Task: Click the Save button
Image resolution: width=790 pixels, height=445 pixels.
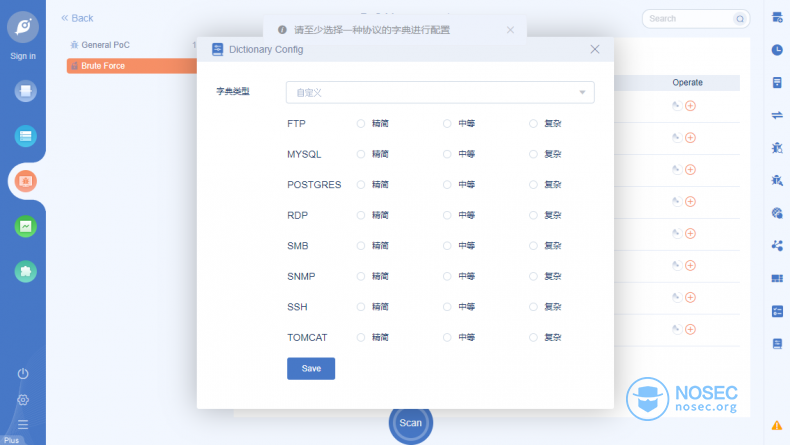Action: 311,368
